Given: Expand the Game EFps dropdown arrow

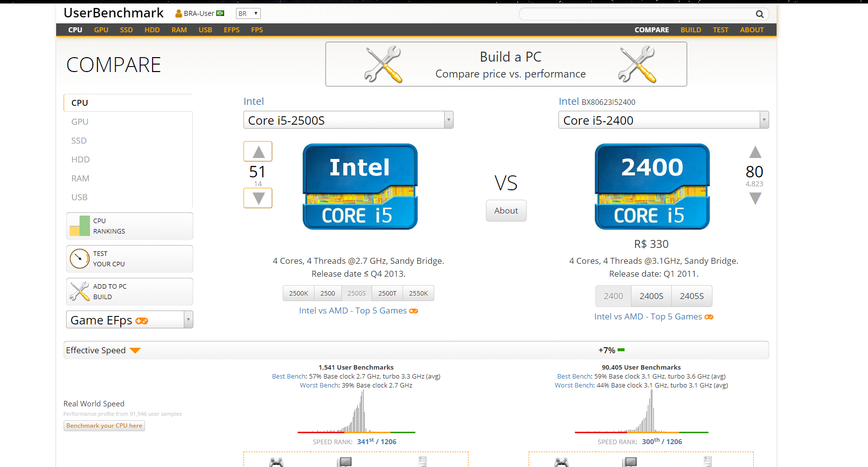Looking at the screenshot, I should pos(188,319).
